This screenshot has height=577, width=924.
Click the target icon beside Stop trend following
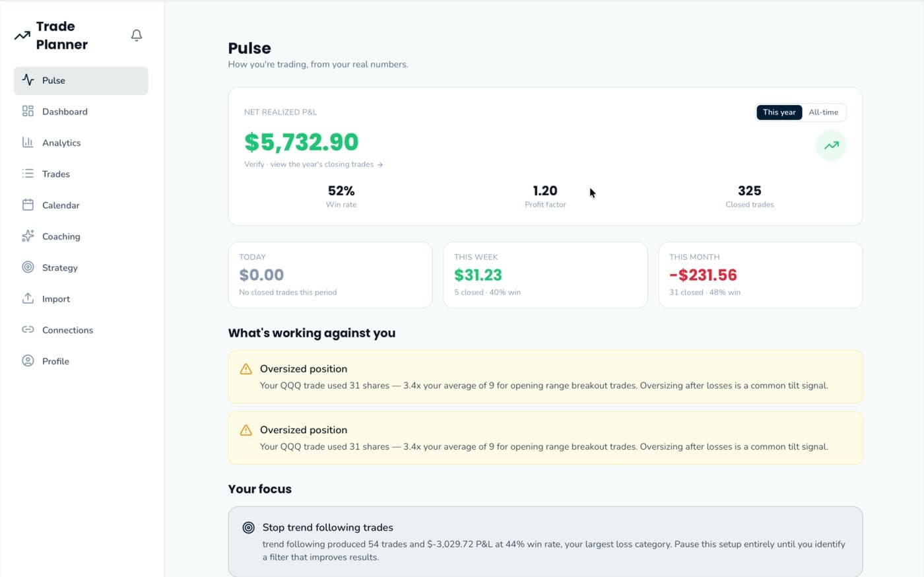(x=248, y=527)
